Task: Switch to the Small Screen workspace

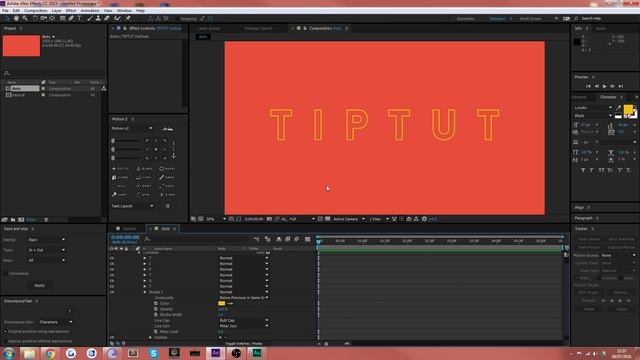Action: [x=530, y=19]
